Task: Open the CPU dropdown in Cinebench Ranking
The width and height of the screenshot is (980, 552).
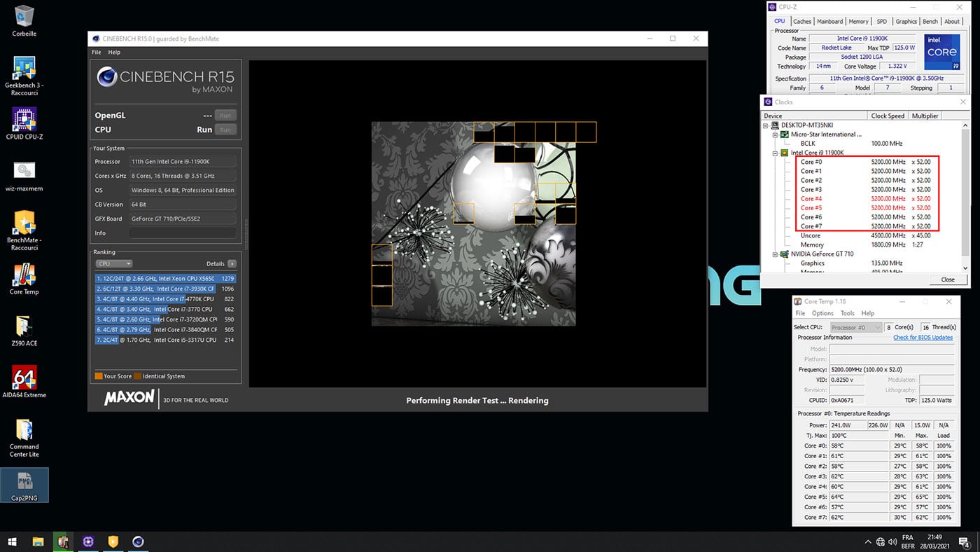Action: coord(114,264)
